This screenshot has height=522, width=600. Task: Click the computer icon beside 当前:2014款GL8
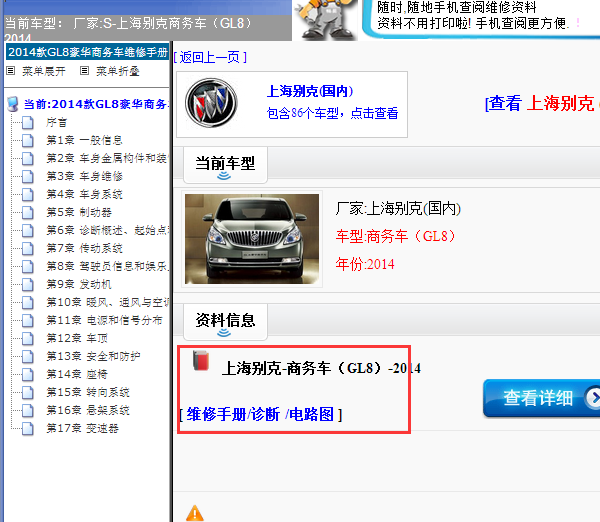(13, 104)
